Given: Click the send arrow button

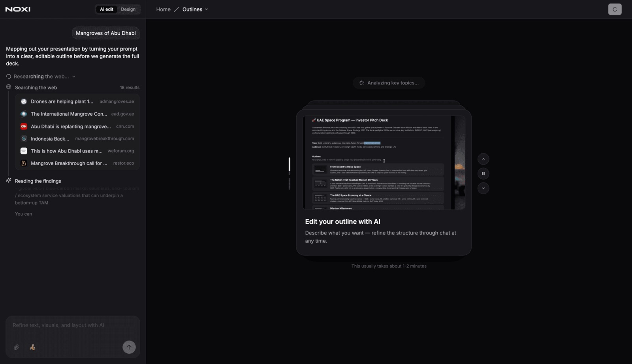Looking at the screenshot, I should (129, 347).
